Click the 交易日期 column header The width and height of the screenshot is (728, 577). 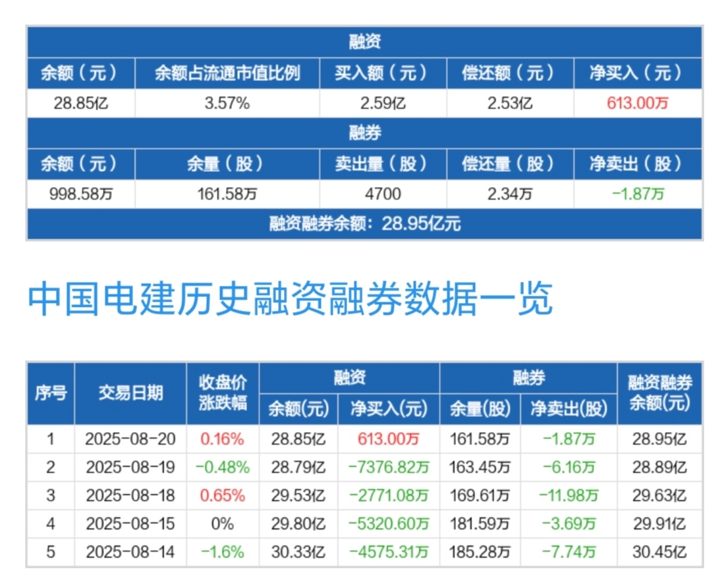[130, 393]
